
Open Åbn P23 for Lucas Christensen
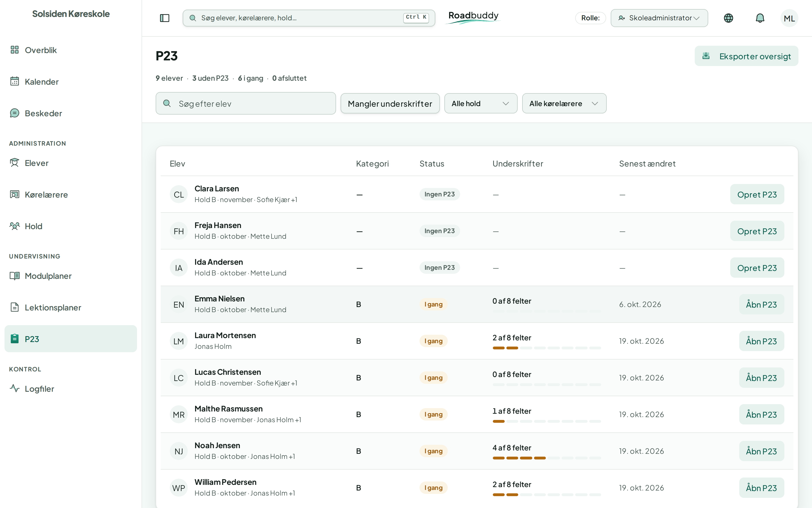[761, 378]
